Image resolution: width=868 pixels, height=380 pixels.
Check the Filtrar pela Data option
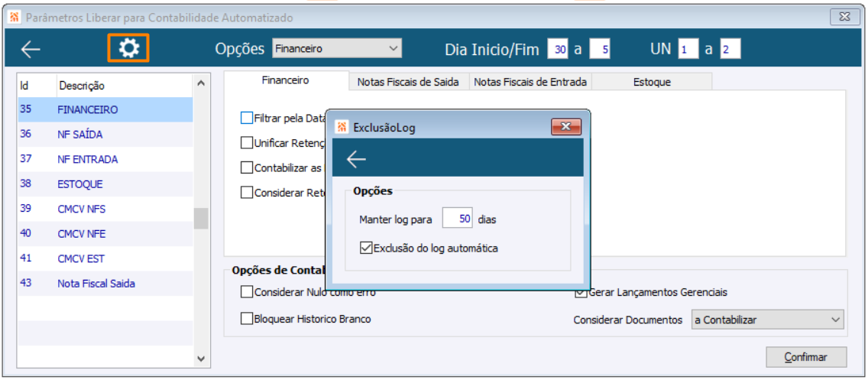(x=247, y=119)
